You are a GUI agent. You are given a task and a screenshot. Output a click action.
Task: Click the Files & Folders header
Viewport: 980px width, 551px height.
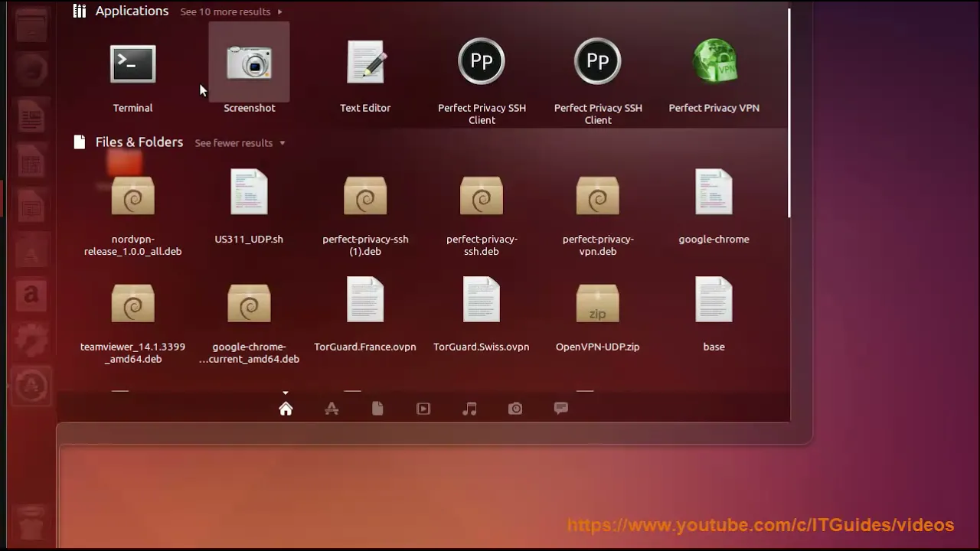point(139,142)
